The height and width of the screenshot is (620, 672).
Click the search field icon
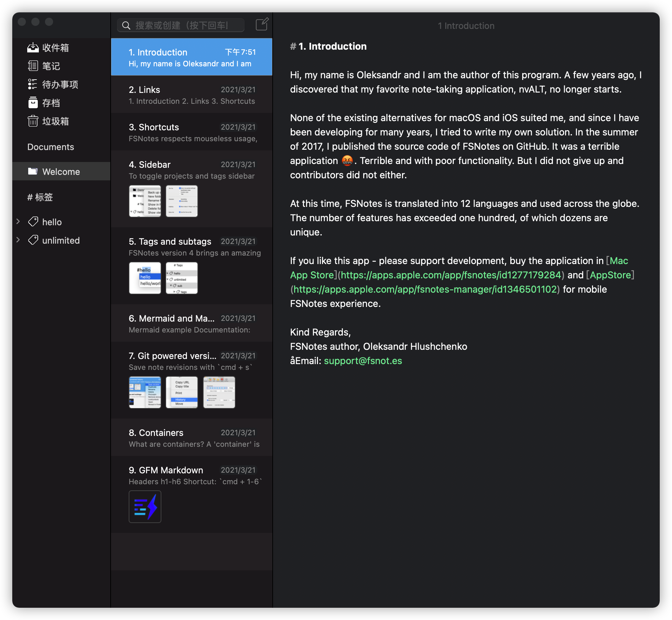(x=125, y=25)
